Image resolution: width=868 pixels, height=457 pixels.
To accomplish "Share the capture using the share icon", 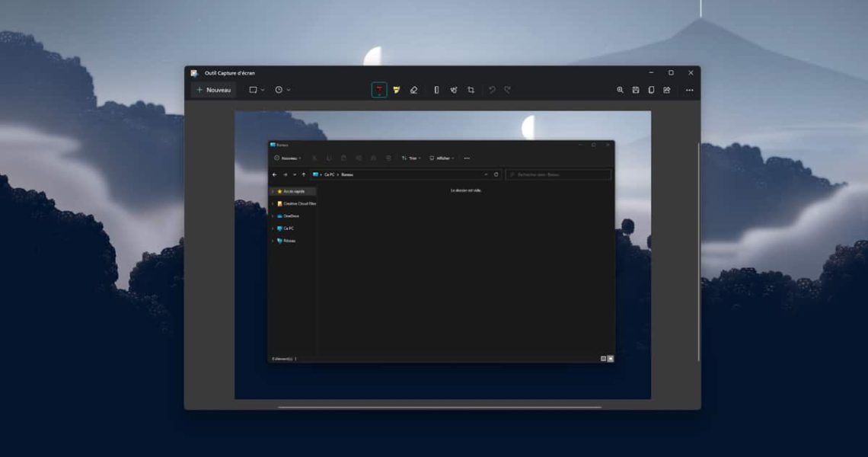I will pos(667,90).
